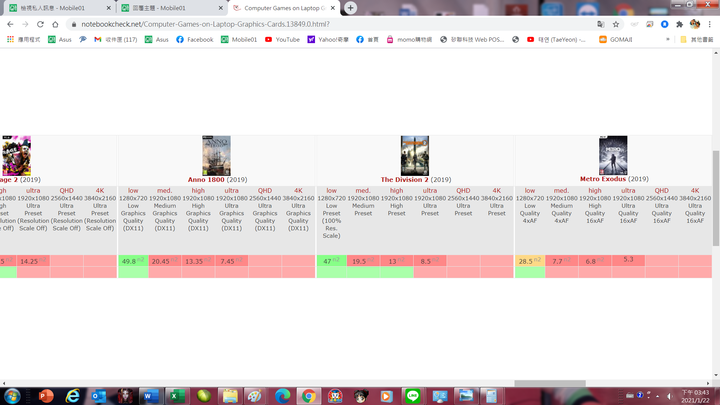The height and width of the screenshot is (405, 720).
Task: Open File Explorer folder on the taskbar
Action: pos(230,396)
